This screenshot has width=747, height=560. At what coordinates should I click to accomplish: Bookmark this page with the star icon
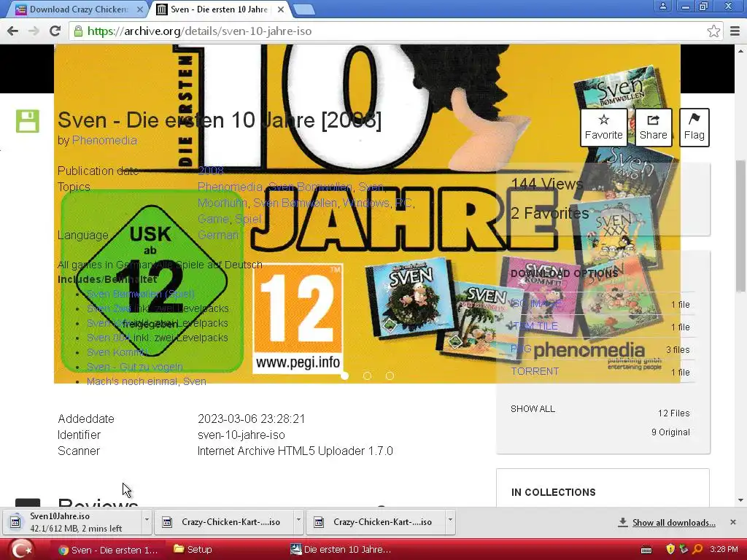713,31
